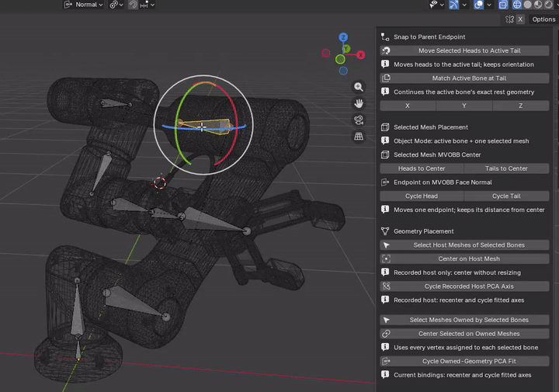Open the Options popover
This screenshot has width=559, height=392.
pos(543,19)
